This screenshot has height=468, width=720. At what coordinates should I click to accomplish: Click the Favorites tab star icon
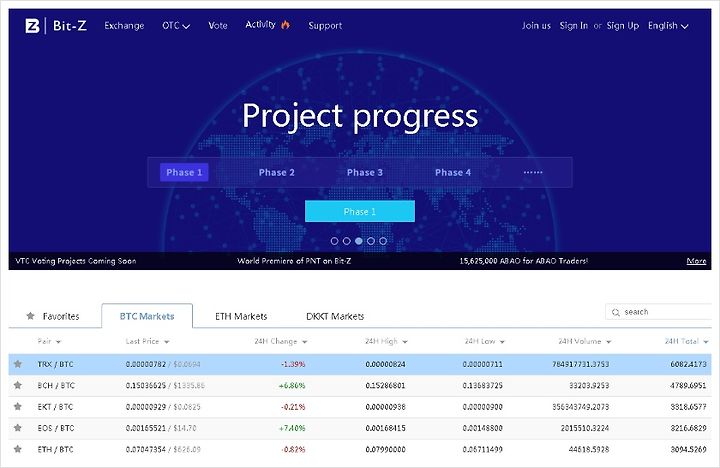(30, 316)
